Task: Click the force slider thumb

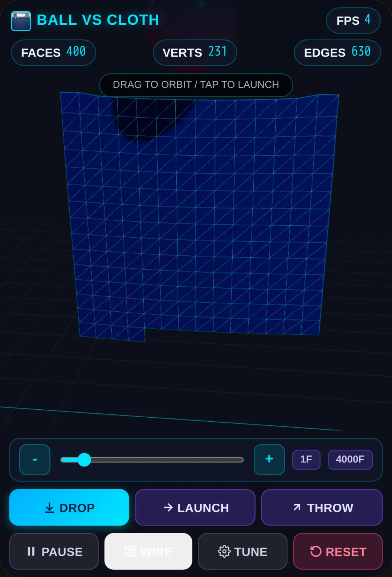Action: (x=84, y=459)
